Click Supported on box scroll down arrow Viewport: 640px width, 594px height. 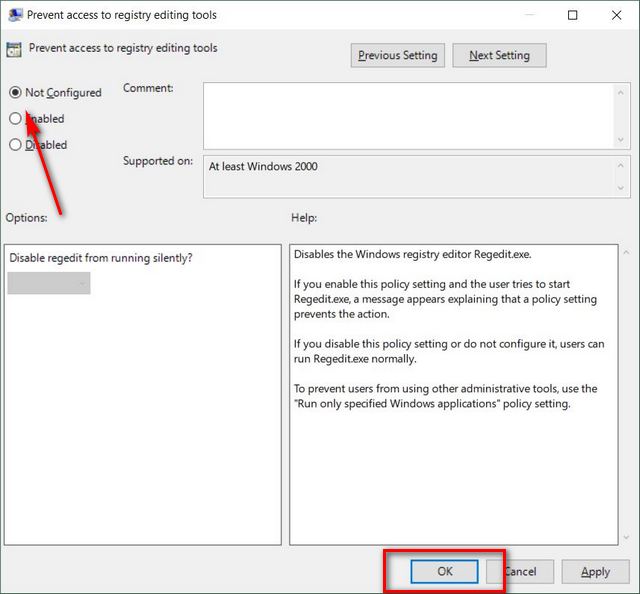[x=621, y=188]
